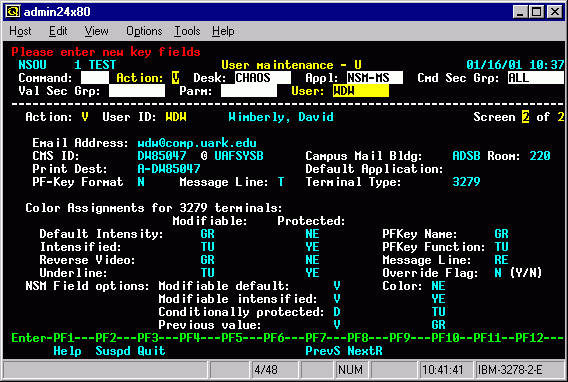
Task: Click the CMS ID value DW85047
Action: [x=162, y=156]
